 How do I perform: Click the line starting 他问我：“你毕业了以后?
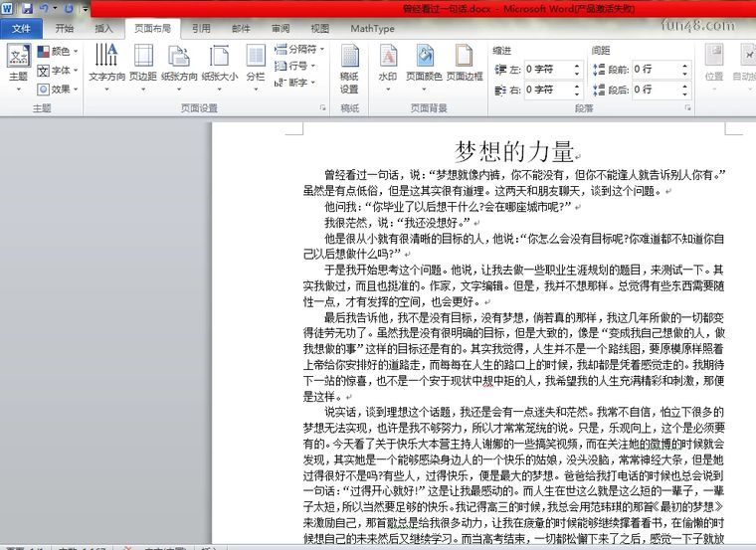tap(448, 207)
